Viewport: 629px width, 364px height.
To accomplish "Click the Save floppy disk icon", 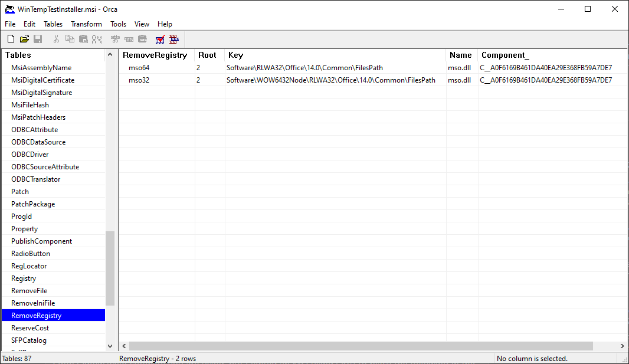I will coord(38,39).
